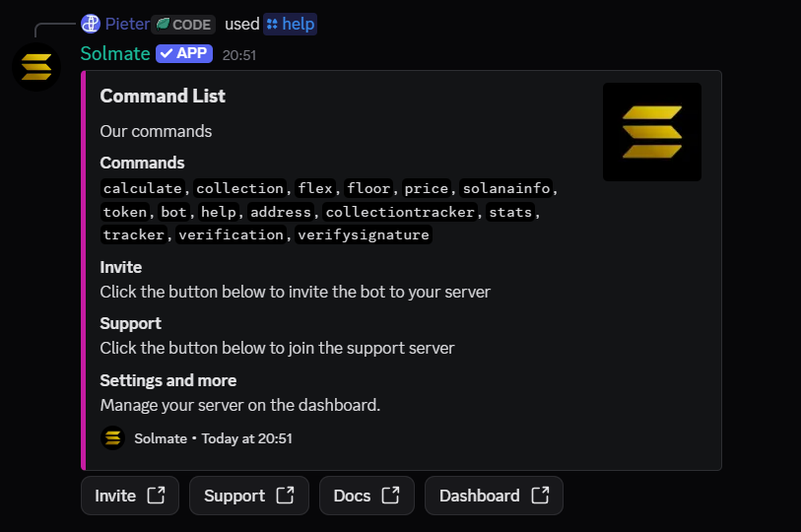Click the blue help slash command
Viewport: 801px width, 532px height.
click(290, 24)
